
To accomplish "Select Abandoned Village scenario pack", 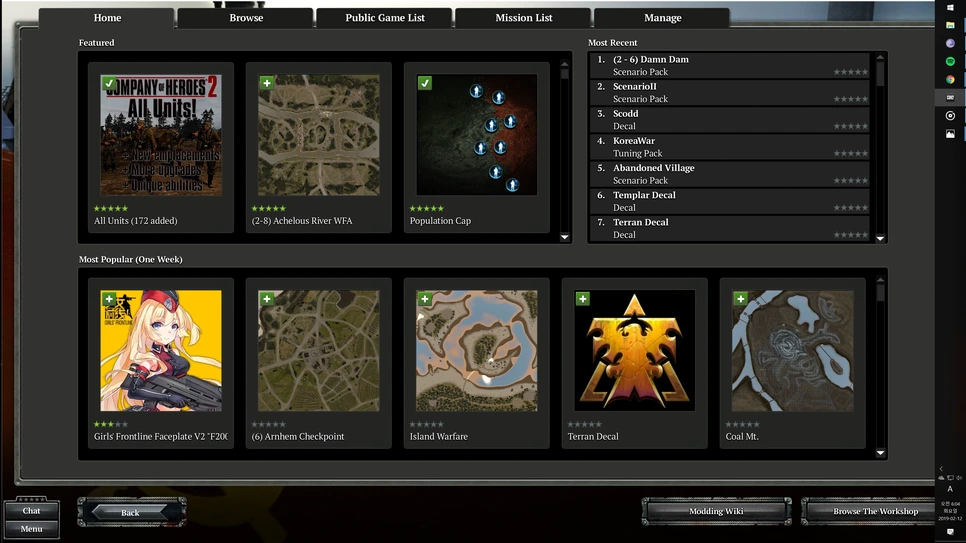I will coord(729,174).
